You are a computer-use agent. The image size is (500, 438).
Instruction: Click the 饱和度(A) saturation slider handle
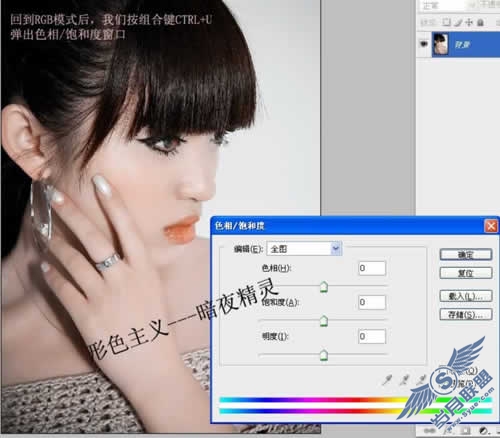324,321
